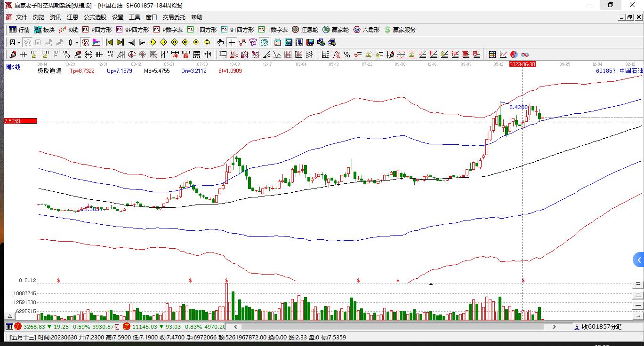Viewport: 644px width, 346px height.
Task: Open the 交易委托 menu
Action: [174, 17]
